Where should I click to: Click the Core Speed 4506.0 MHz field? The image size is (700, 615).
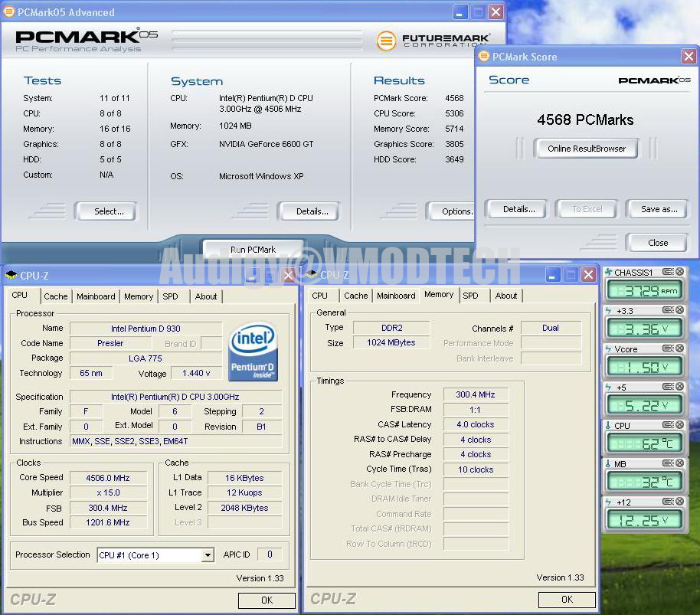108,478
